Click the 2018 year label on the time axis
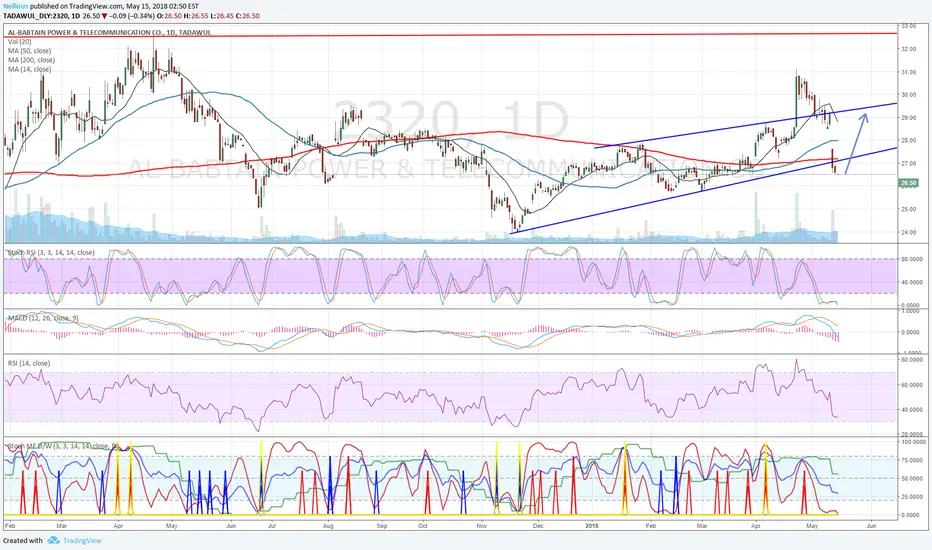Viewport: 932px width, 550px height. coord(591,526)
